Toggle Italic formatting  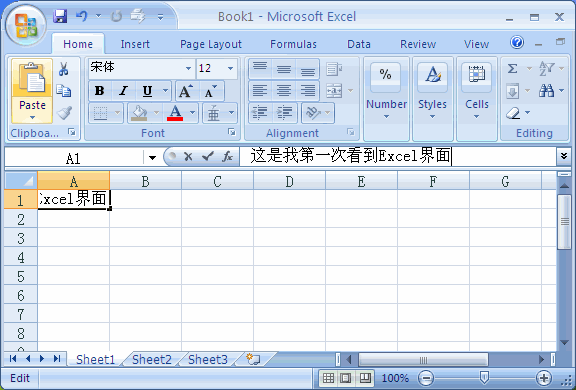tap(124, 91)
